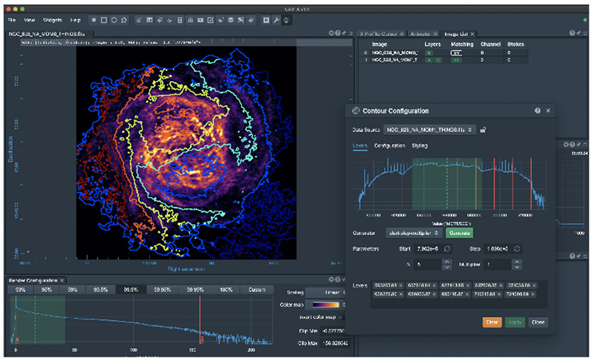Viewport: 598px width, 364px height.
Task: Toggle the Invert color map switch
Action: pos(342,317)
